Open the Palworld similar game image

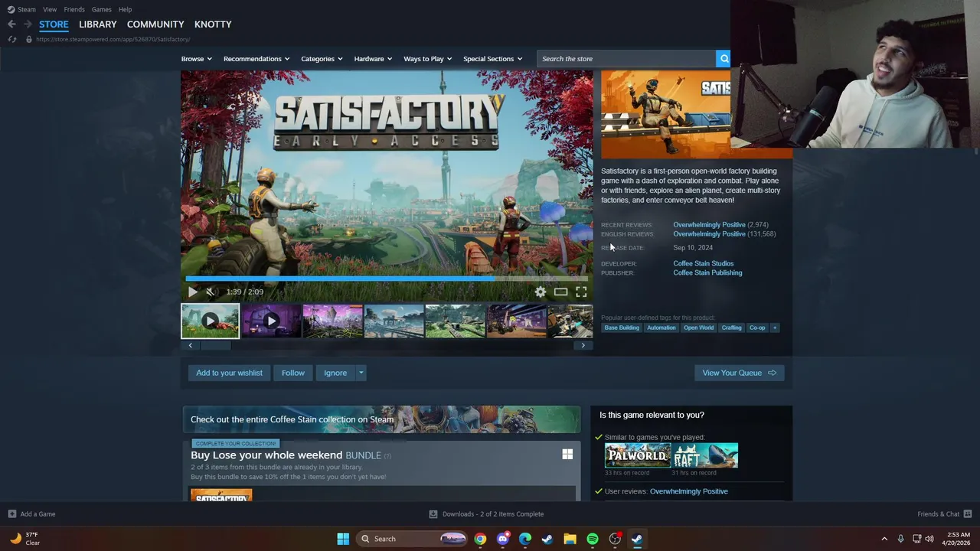click(x=638, y=455)
